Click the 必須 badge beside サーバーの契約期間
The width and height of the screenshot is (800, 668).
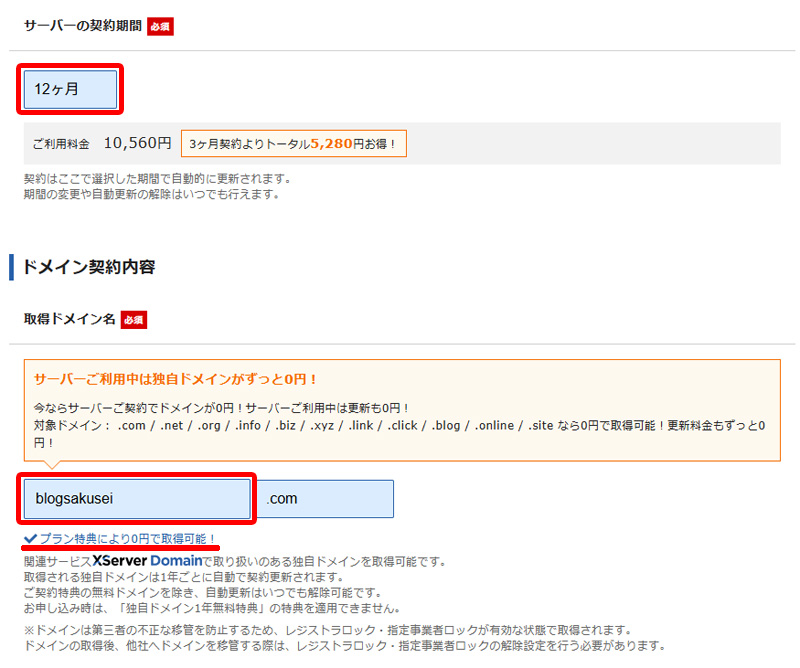[160, 26]
